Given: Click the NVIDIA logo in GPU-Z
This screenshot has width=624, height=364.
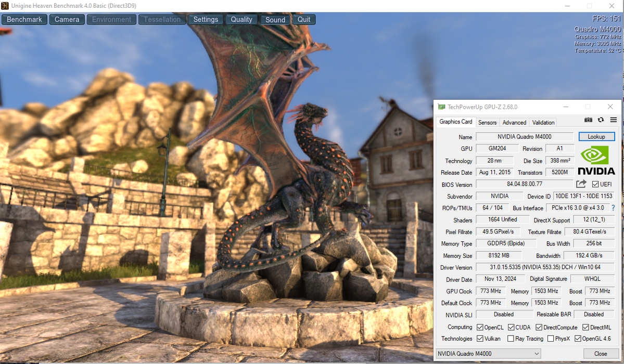Looking at the screenshot, I should coord(596,160).
